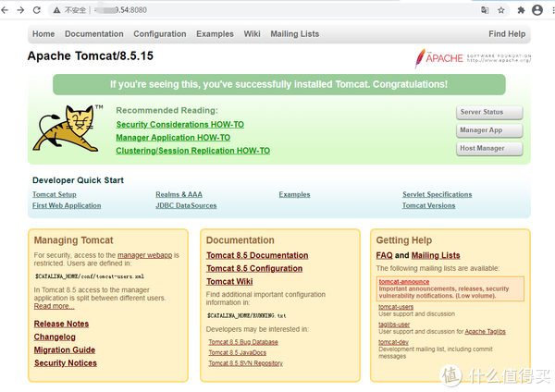Viewport: 555px width, 392px height.
Task: Click the browser back arrow
Action: tap(5, 10)
